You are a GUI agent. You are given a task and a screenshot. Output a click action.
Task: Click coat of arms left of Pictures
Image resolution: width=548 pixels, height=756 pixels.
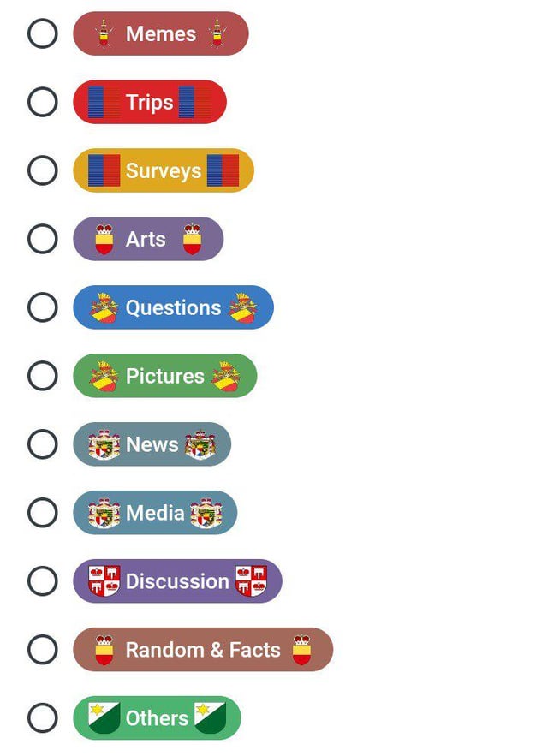(104, 376)
